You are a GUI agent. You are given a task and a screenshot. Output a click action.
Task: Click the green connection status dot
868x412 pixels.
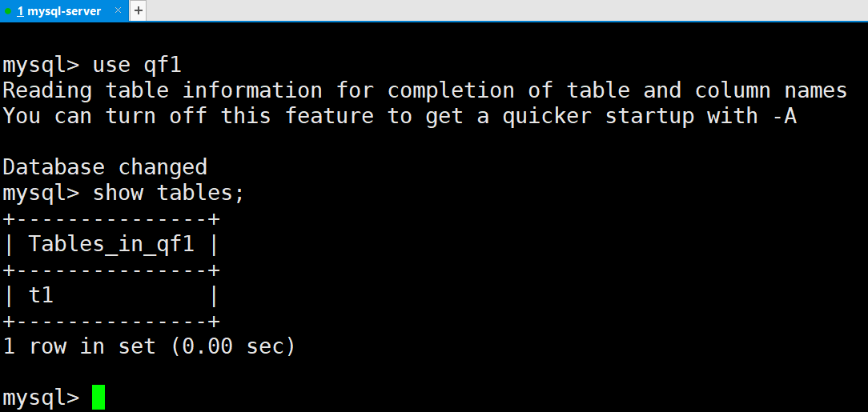coord(8,11)
